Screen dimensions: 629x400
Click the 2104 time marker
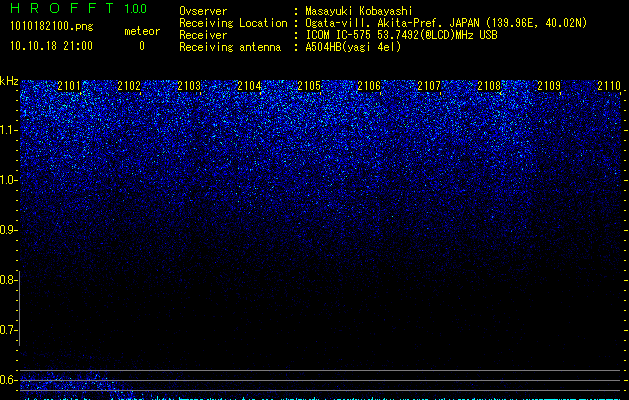pyautogui.click(x=249, y=86)
